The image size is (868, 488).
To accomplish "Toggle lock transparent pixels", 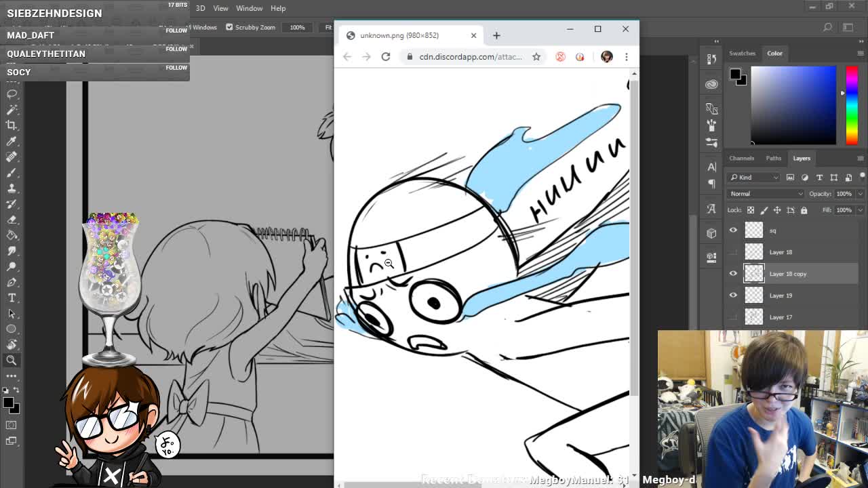I will click(751, 210).
